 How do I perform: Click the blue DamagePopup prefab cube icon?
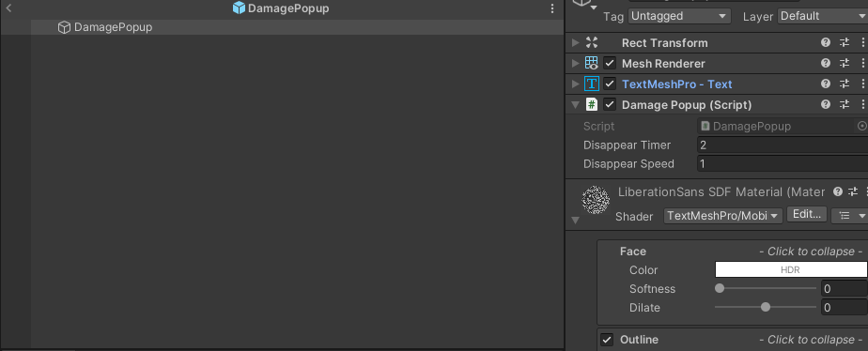pyautogui.click(x=239, y=8)
